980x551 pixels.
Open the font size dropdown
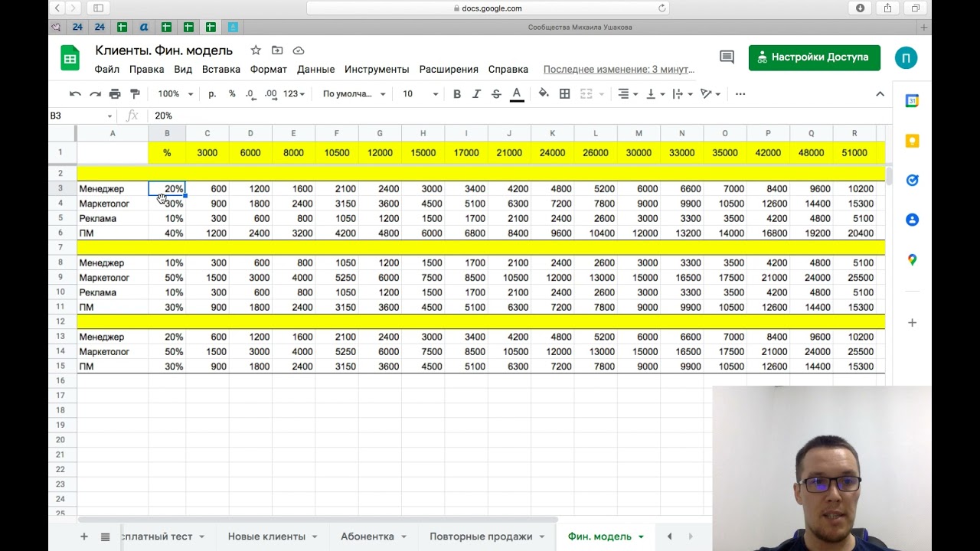[x=420, y=94]
